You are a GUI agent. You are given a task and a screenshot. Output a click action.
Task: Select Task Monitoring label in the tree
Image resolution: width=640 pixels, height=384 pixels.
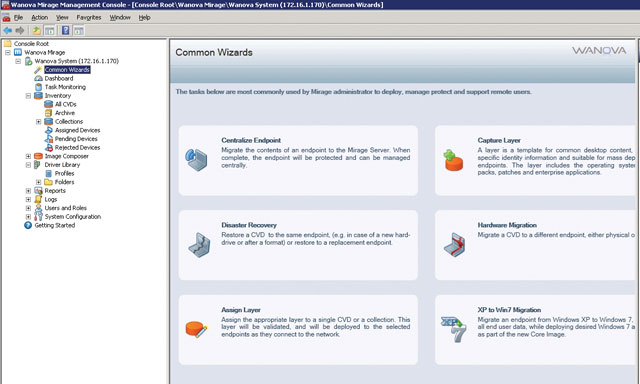tap(65, 87)
